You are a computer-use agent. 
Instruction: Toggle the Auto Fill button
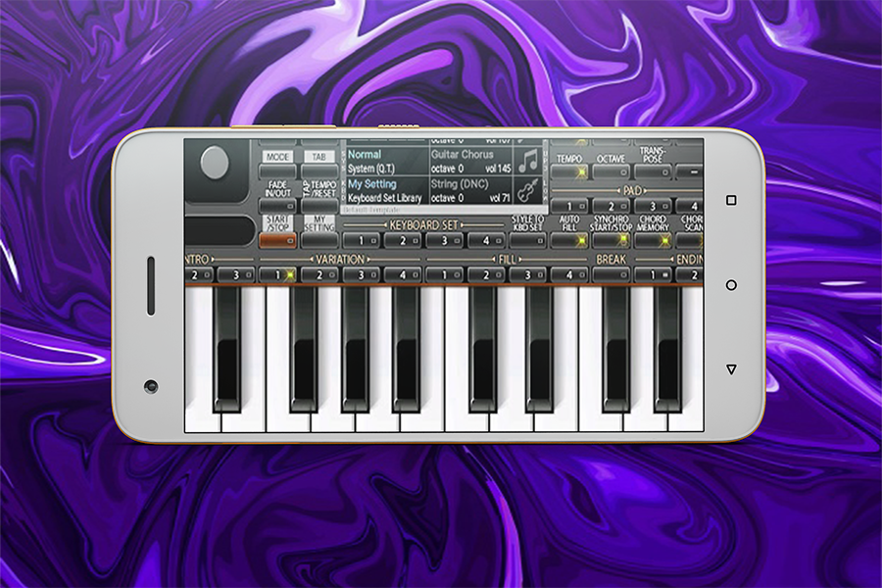[x=569, y=241]
